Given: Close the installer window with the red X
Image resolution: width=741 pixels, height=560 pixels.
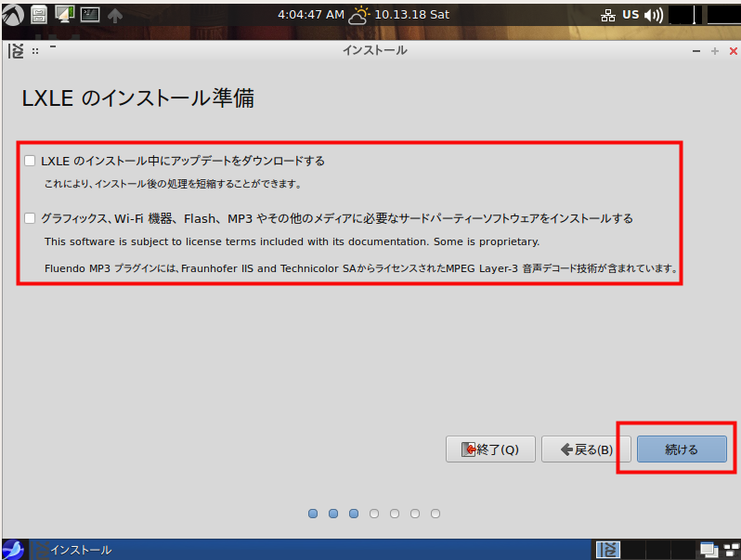Looking at the screenshot, I should coord(733,51).
